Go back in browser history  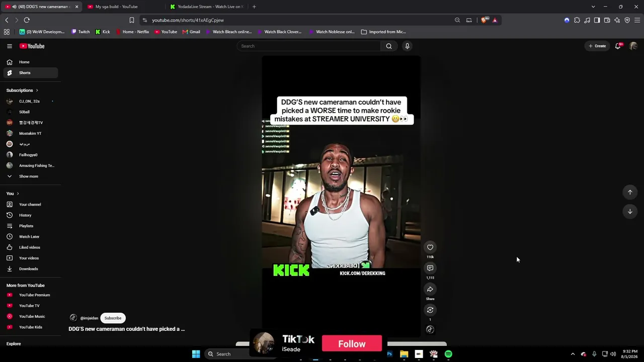pos(7,20)
